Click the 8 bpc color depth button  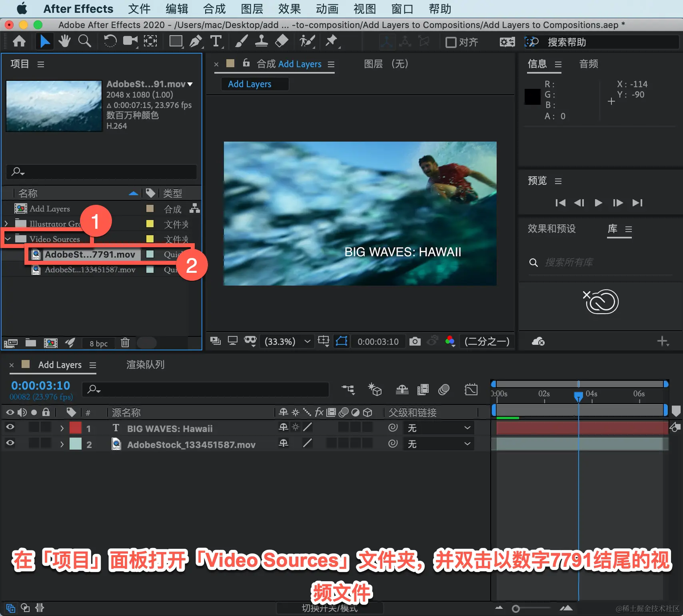[98, 343]
